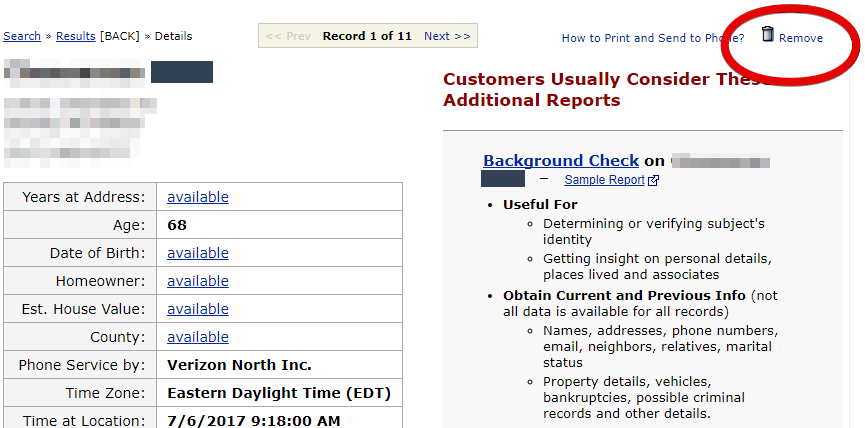Click the [BACK] breadcrumb text
This screenshot has height=428, width=865.
(120, 36)
